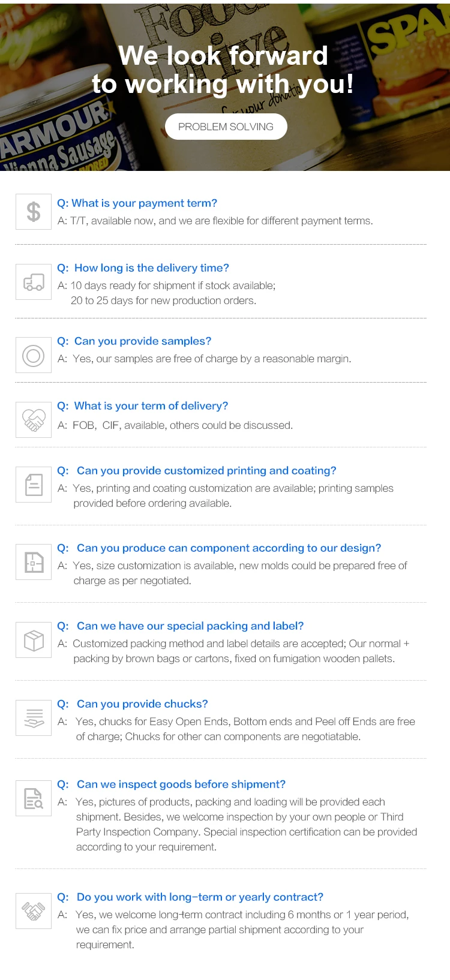Viewport: 450px width, 980px height.
Task: Click the 'Can you provide chucks?' question
Action: tap(133, 704)
